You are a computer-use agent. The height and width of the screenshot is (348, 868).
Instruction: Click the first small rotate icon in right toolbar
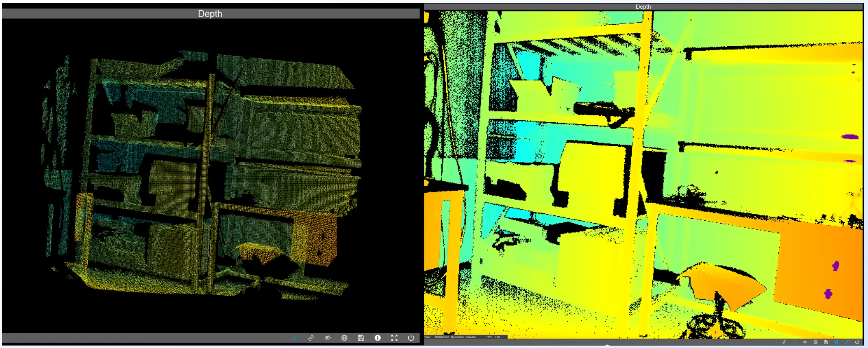pos(784,342)
